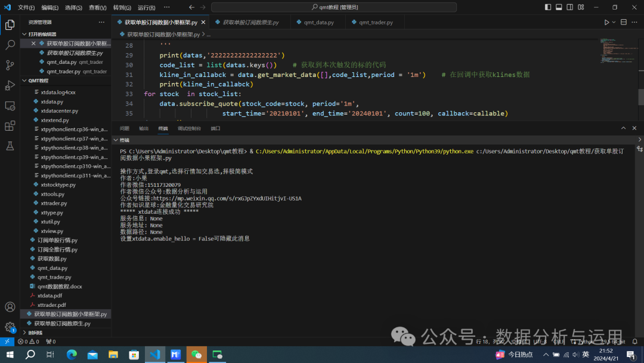Open the 转到(G) menu
The width and height of the screenshot is (644, 363).
122,7
